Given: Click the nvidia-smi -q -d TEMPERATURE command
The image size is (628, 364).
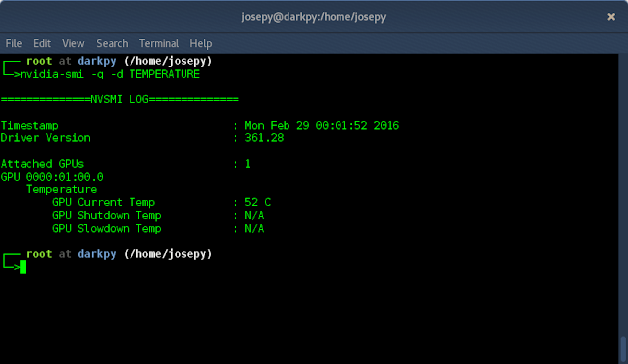Looking at the screenshot, I should click(x=110, y=74).
